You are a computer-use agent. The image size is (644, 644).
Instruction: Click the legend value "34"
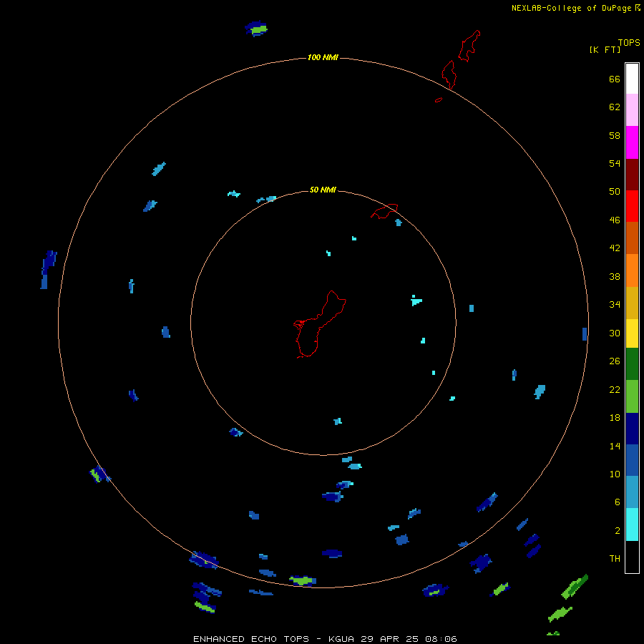pos(615,304)
